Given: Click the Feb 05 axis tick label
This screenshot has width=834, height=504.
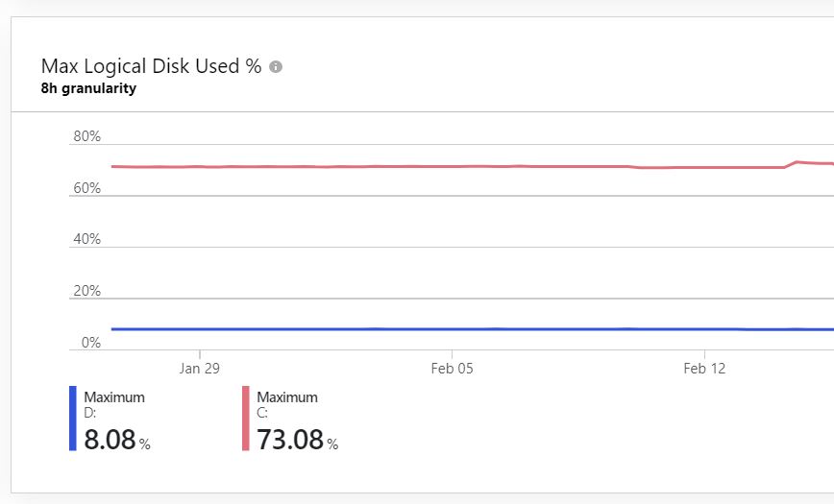Looking at the screenshot, I should pos(453,369).
